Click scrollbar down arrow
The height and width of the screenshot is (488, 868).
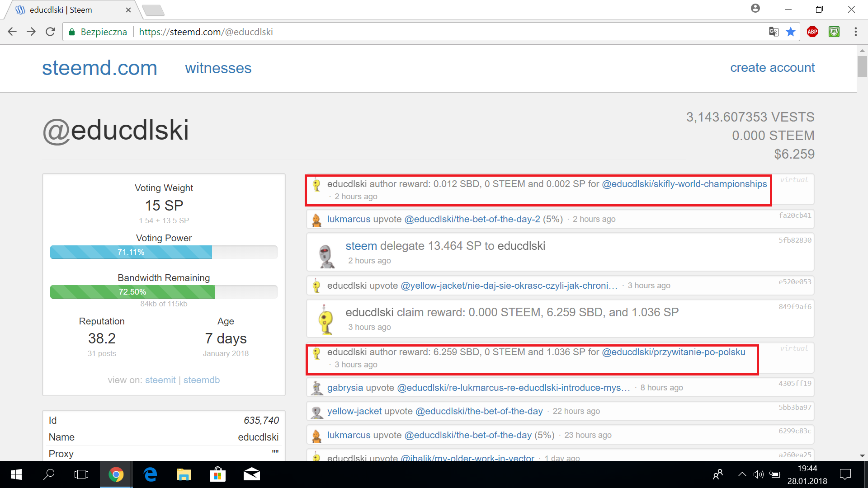[862, 456]
